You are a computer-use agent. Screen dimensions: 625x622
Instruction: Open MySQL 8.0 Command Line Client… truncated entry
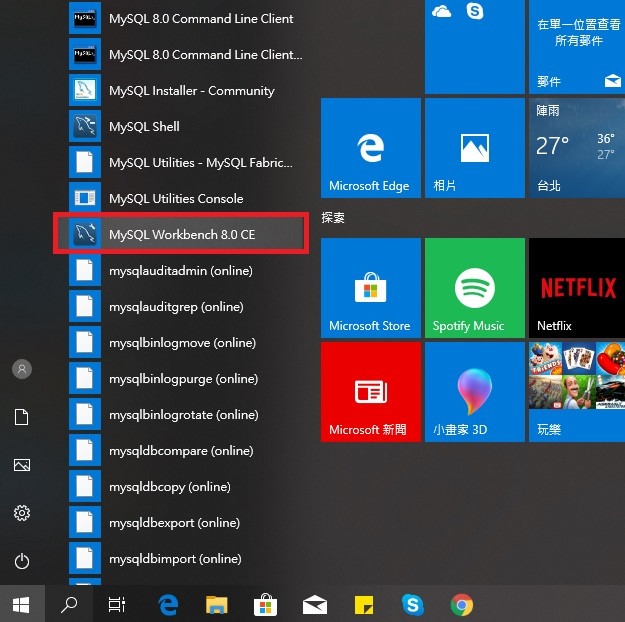point(187,55)
